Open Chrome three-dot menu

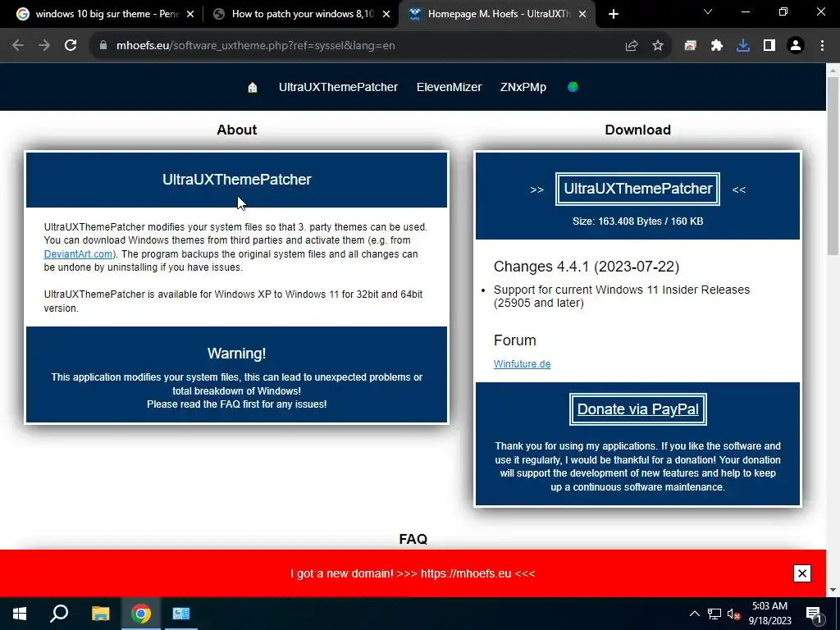click(822, 46)
